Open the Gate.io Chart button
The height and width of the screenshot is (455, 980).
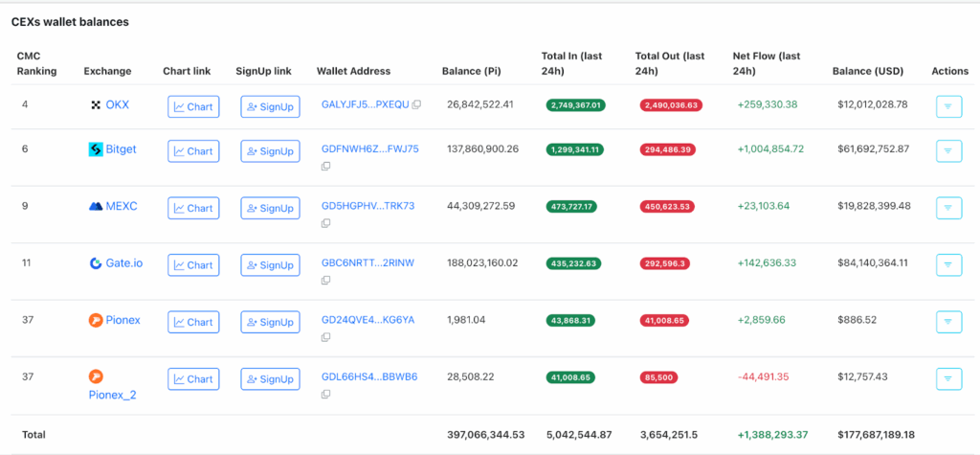193,264
